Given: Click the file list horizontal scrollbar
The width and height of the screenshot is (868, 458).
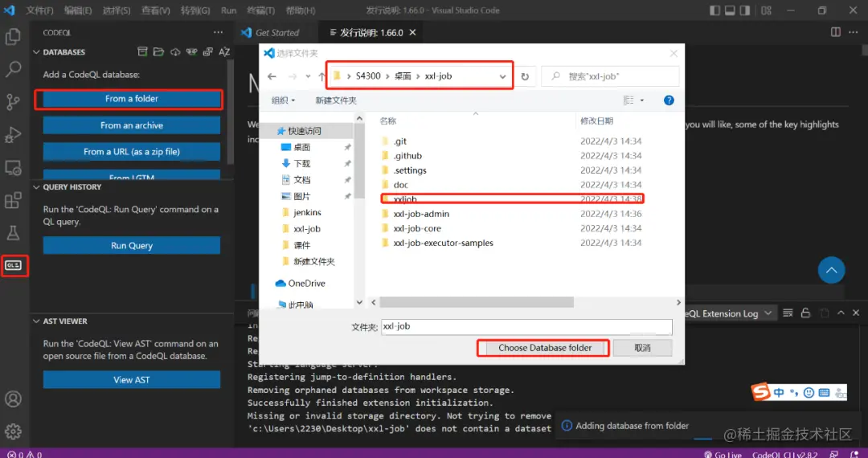Looking at the screenshot, I should point(477,303).
